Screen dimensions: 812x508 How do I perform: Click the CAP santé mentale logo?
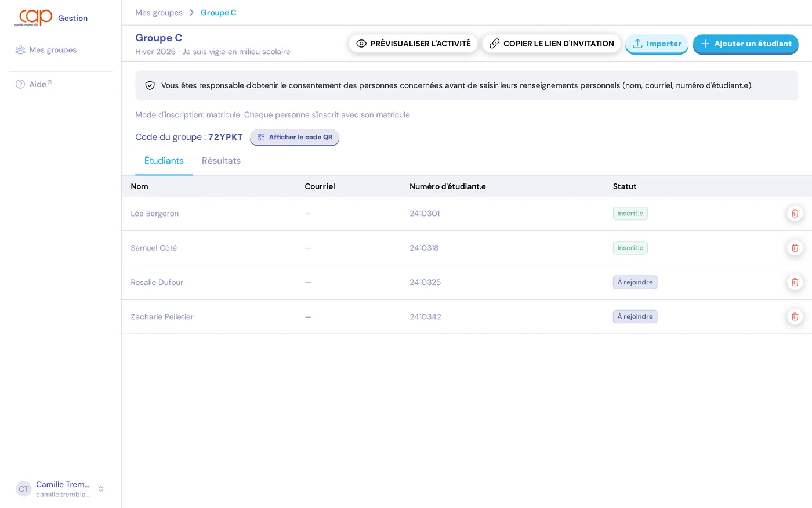(x=34, y=17)
